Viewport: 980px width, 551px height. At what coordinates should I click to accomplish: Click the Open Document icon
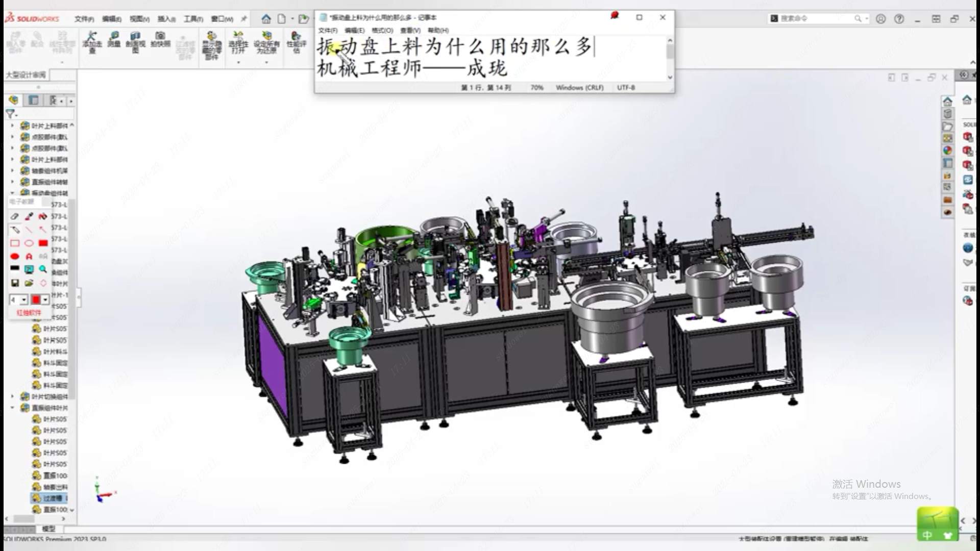304,19
